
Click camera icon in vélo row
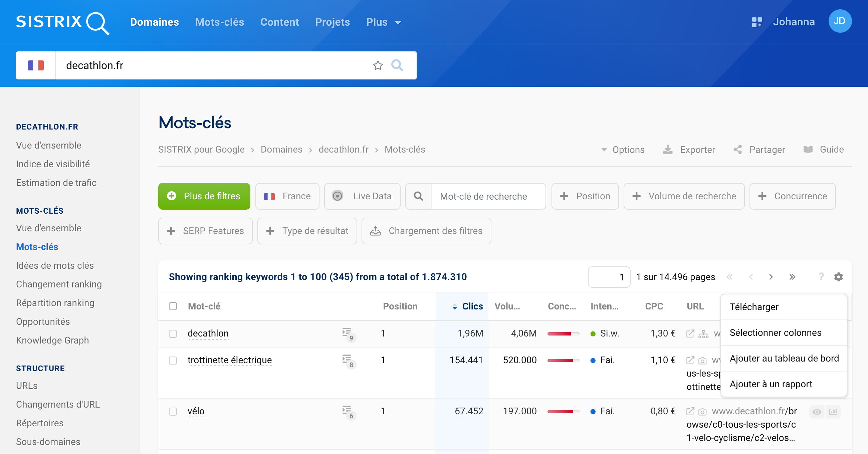click(x=702, y=412)
